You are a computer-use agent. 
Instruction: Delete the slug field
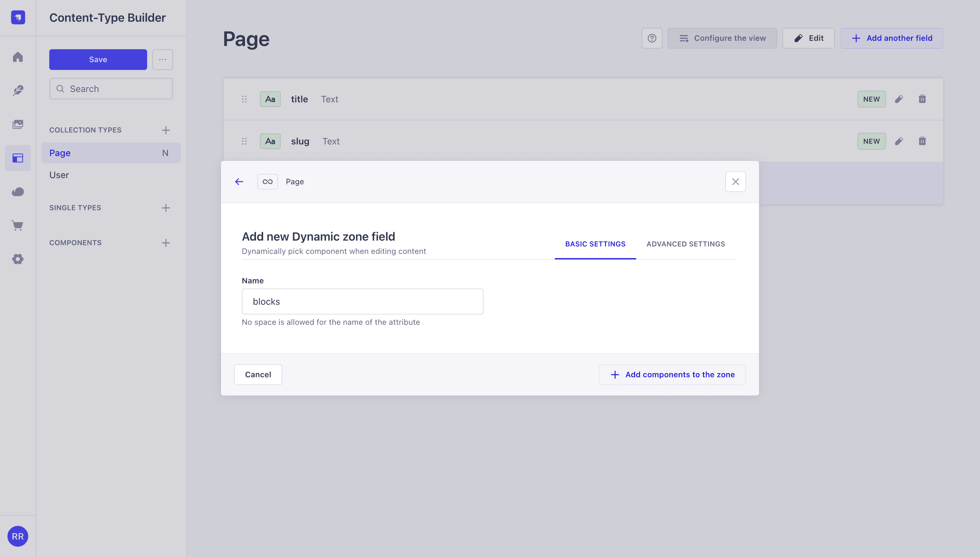point(922,141)
